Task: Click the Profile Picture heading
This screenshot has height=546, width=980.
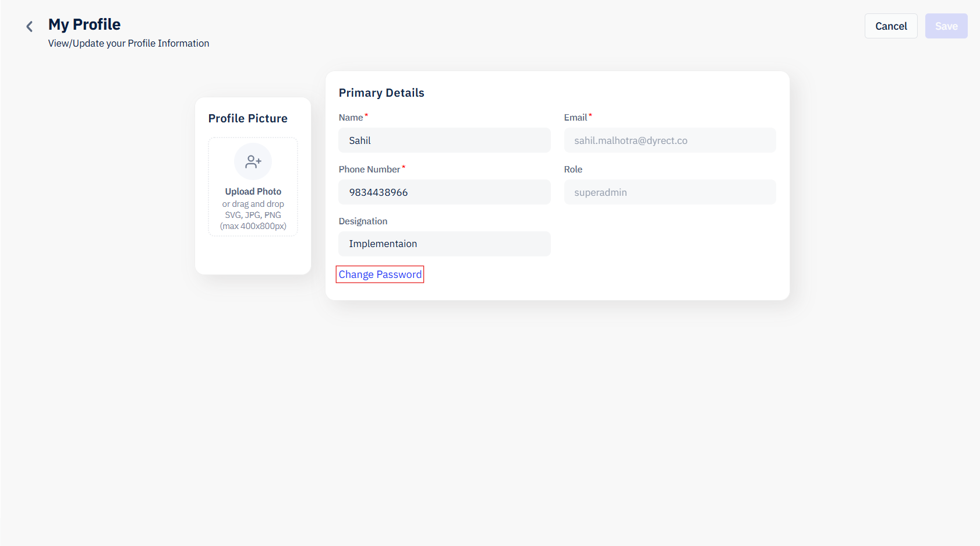Action: coord(248,118)
